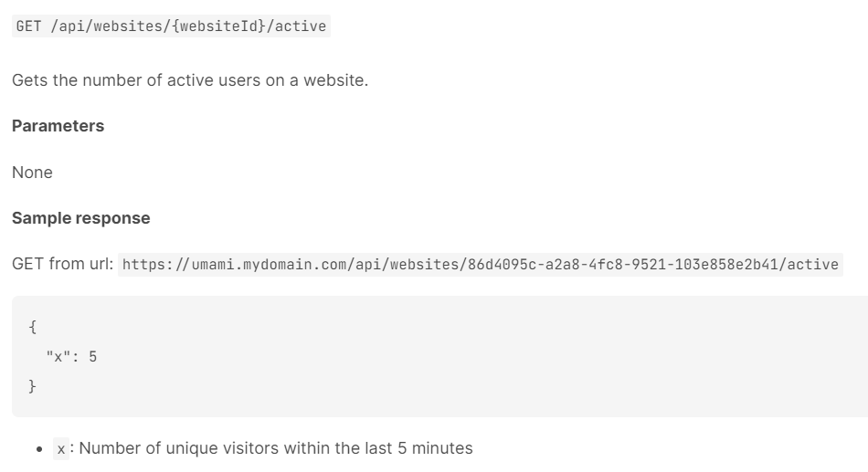Select the Sample response heading
This screenshot has height=472, width=868.
point(80,218)
